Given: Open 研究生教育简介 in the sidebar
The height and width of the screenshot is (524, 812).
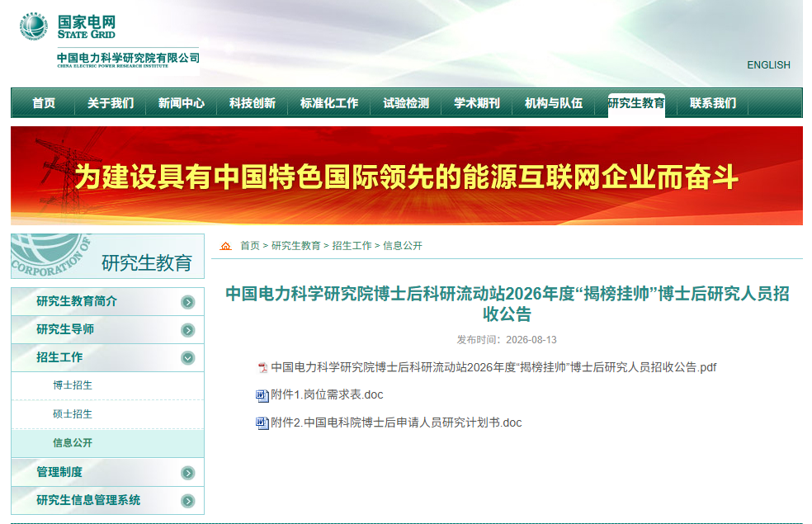Looking at the screenshot, I should coord(77,301).
